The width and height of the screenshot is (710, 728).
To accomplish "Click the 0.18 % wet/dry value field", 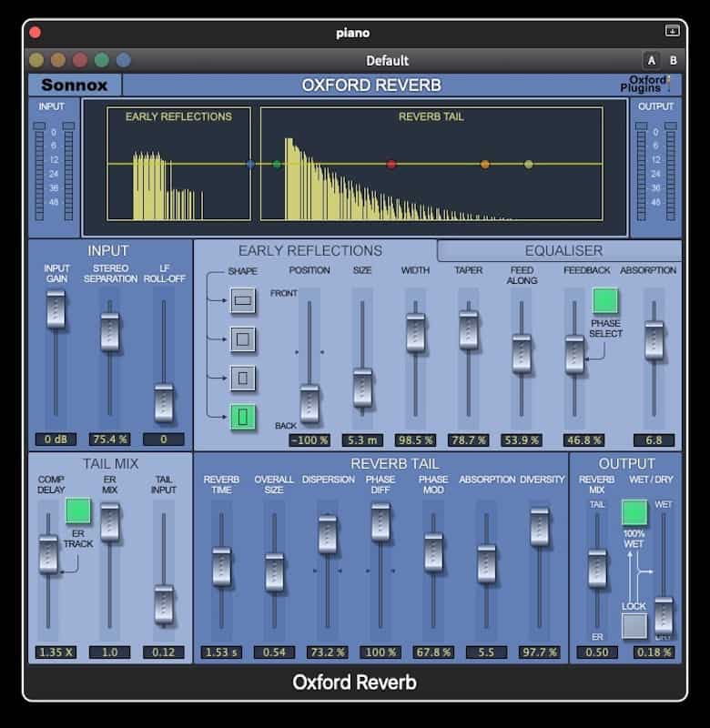I will [654, 652].
